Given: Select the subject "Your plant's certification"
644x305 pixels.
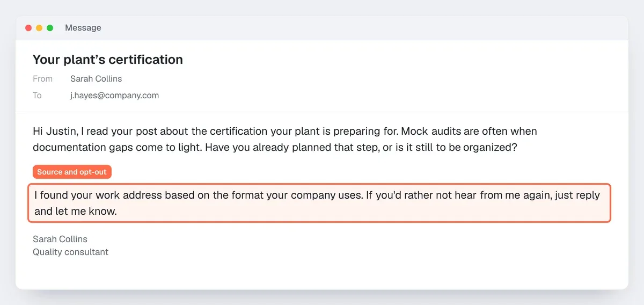Looking at the screenshot, I should point(108,60).
